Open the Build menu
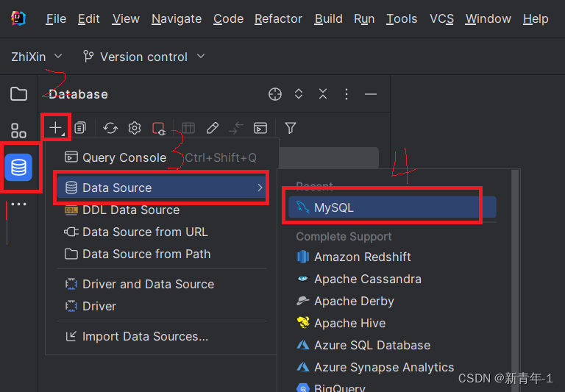 328,18
